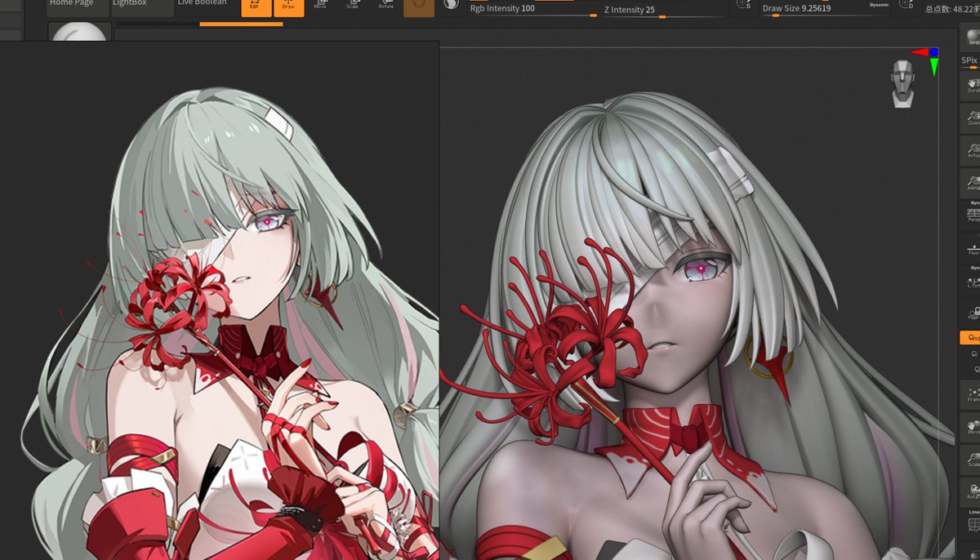Toggle Draw mode on
980x560 pixels.
coord(288,6)
